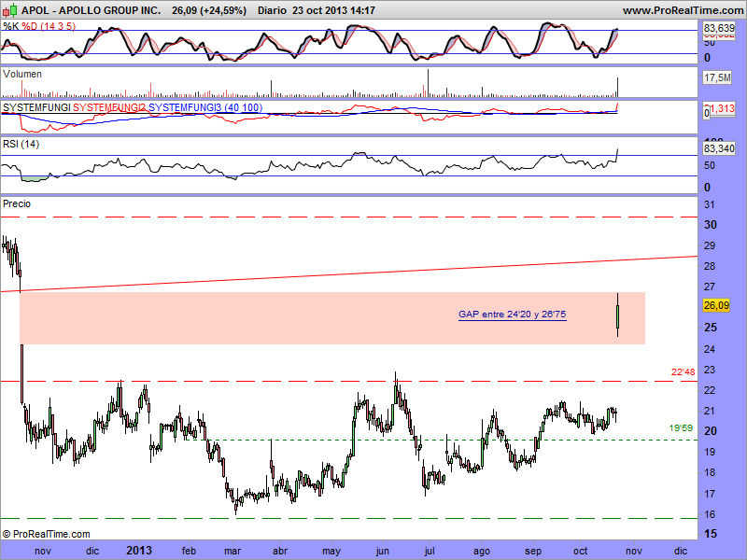Viewport: 747px width, 560px height.
Task: Click the ago month label on the time axis
Action: click(x=482, y=552)
